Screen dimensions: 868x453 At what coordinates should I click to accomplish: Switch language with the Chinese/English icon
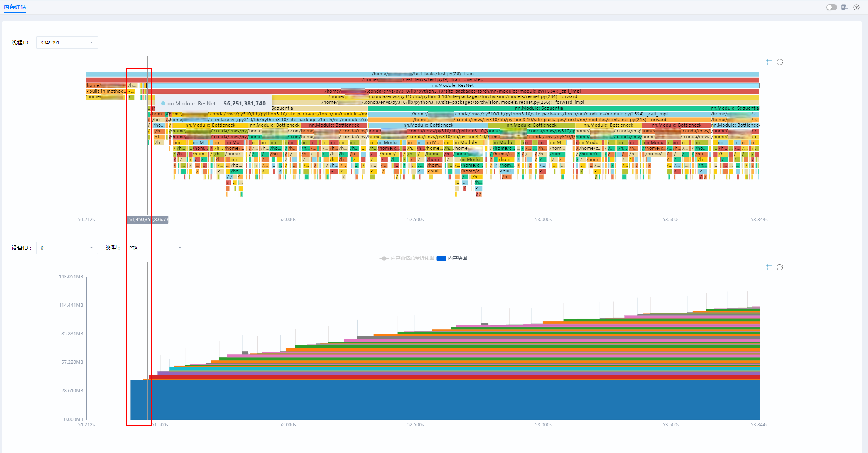point(845,7)
